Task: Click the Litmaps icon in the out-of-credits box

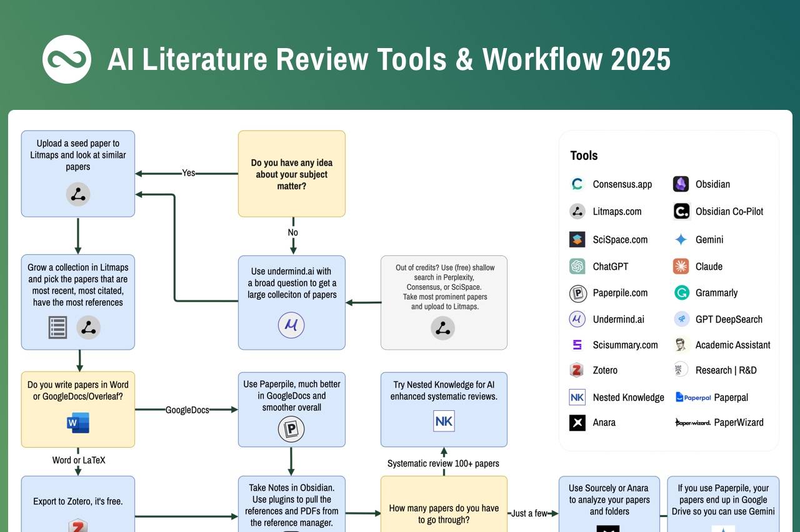Action: (443, 328)
